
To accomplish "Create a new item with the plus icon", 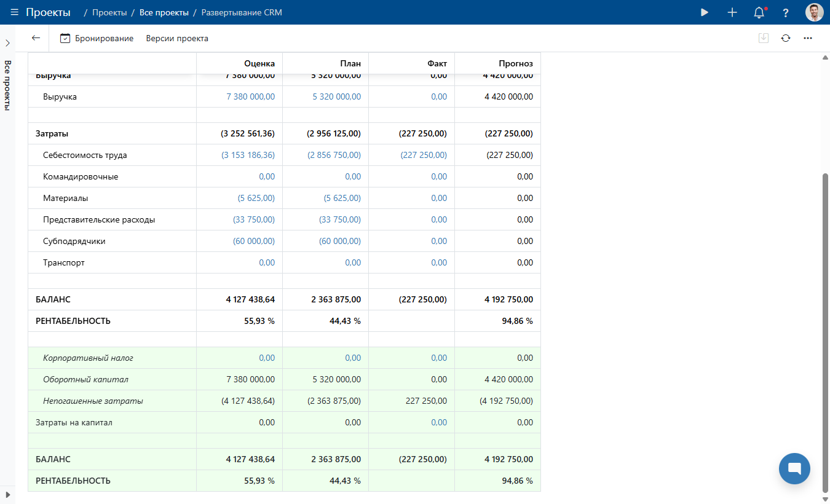I will pos(732,12).
